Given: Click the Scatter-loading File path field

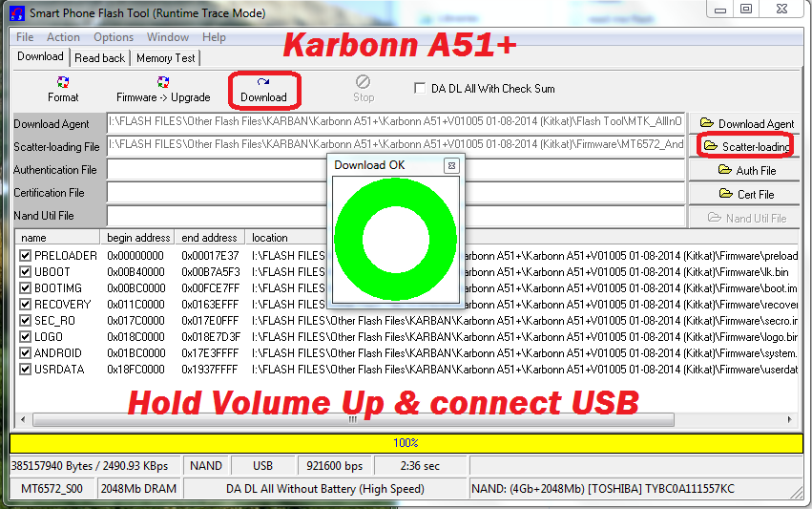Looking at the screenshot, I should click(x=396, y=145).
